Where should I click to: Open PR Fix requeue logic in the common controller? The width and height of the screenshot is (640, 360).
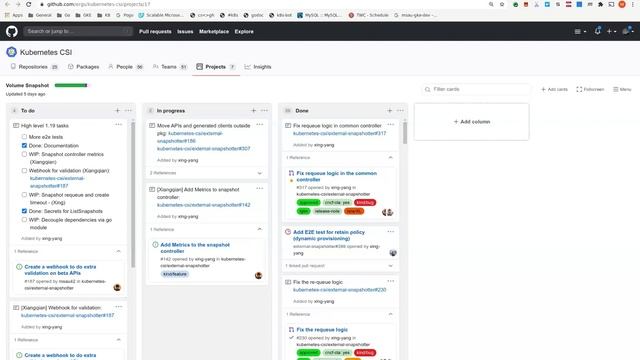click(x=337, y=176)
